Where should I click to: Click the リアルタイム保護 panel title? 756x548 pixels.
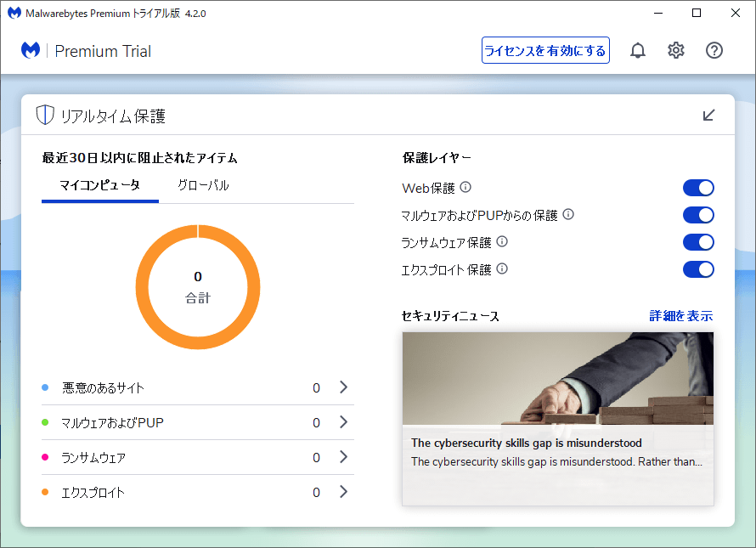click(113, 116)
